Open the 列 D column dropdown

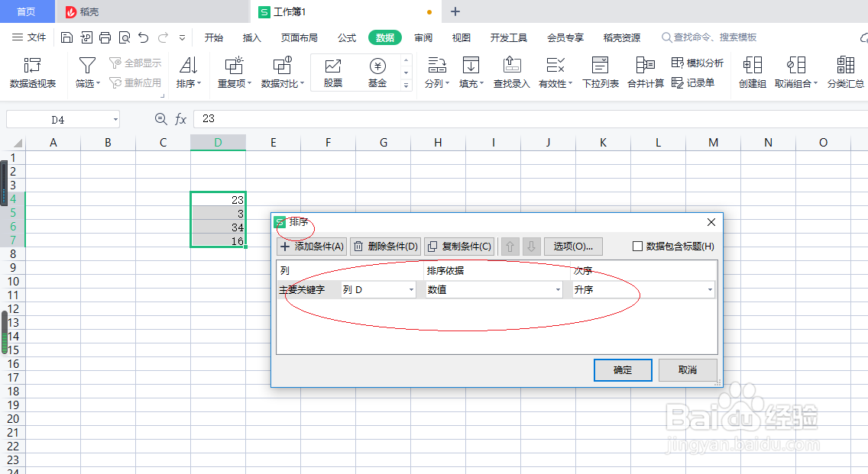pyautogui.click(x=410, y=289)
